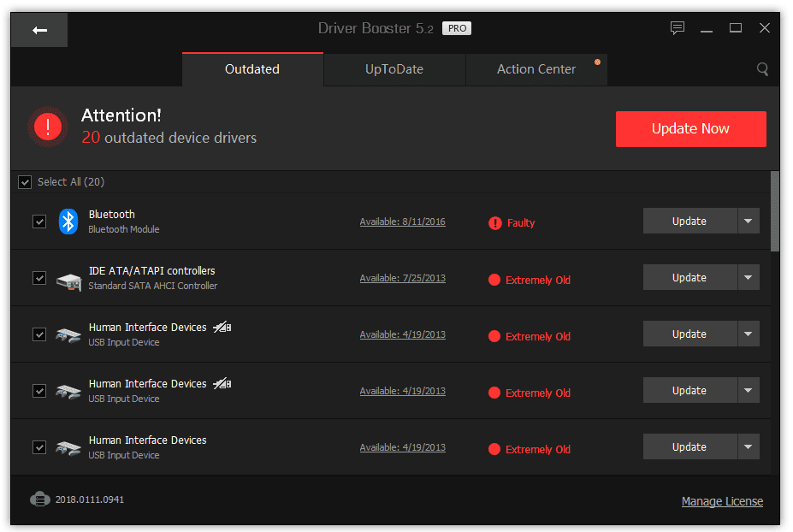Click the IDE ATA/ATAPI controller icon
The width and height of the screenshot is (793, 532).
(68, 281)
